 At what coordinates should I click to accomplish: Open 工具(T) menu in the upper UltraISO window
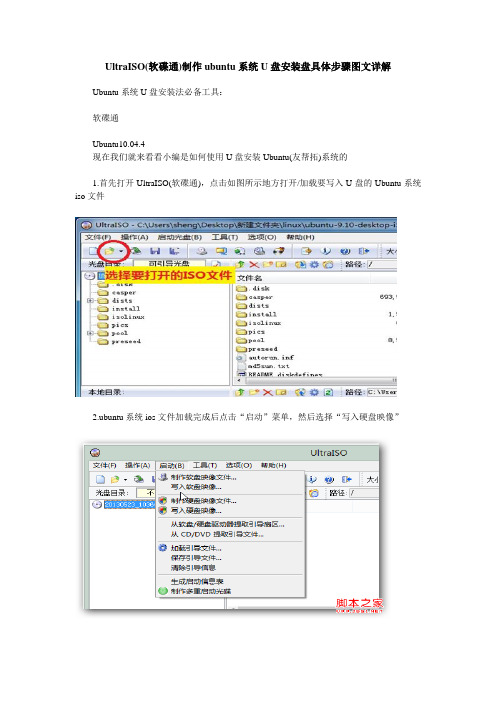pyautogui.click(x=225, y=237)
